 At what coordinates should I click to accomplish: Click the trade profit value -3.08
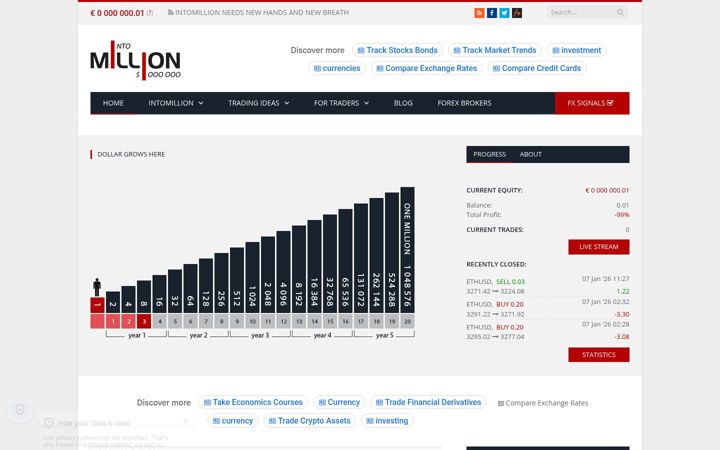tap(622, 337)
